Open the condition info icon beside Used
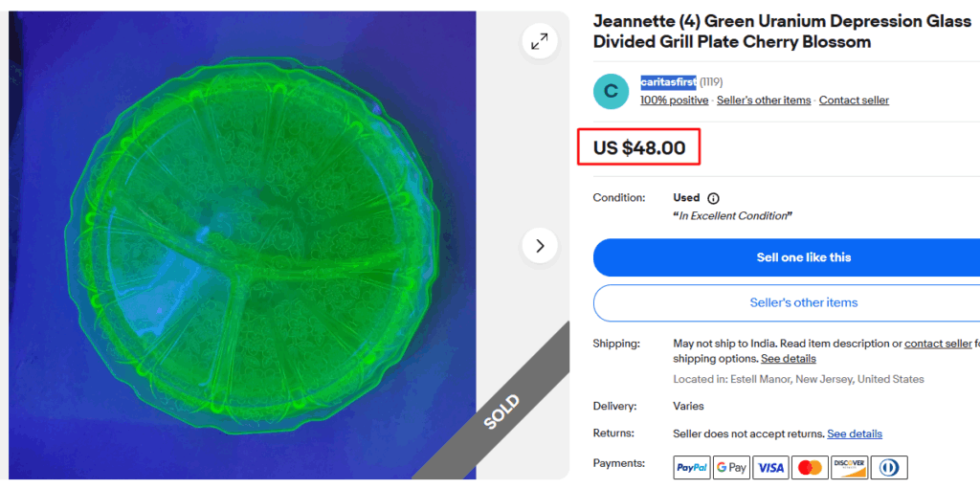The width and height of the screenshot is (980, 489). (713, 198)
